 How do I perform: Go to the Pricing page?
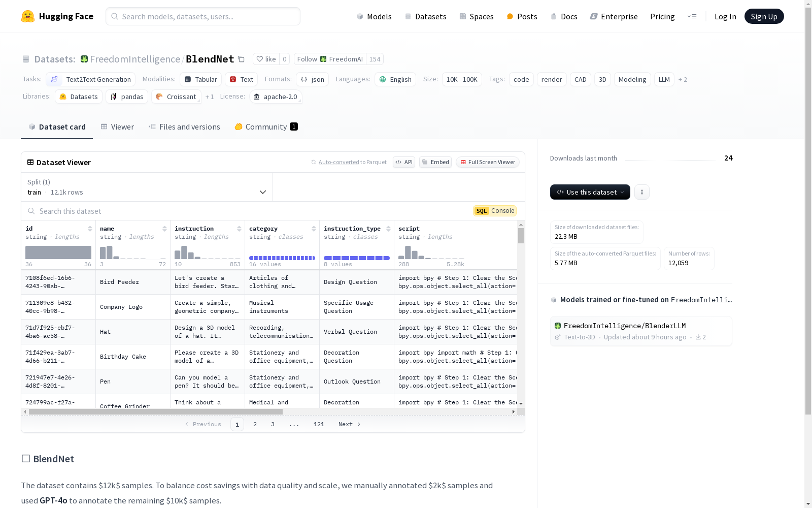tap(662, 16)
